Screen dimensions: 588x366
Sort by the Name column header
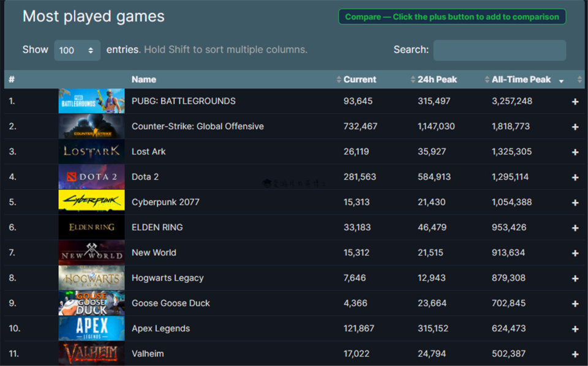(x=143, y=80)
